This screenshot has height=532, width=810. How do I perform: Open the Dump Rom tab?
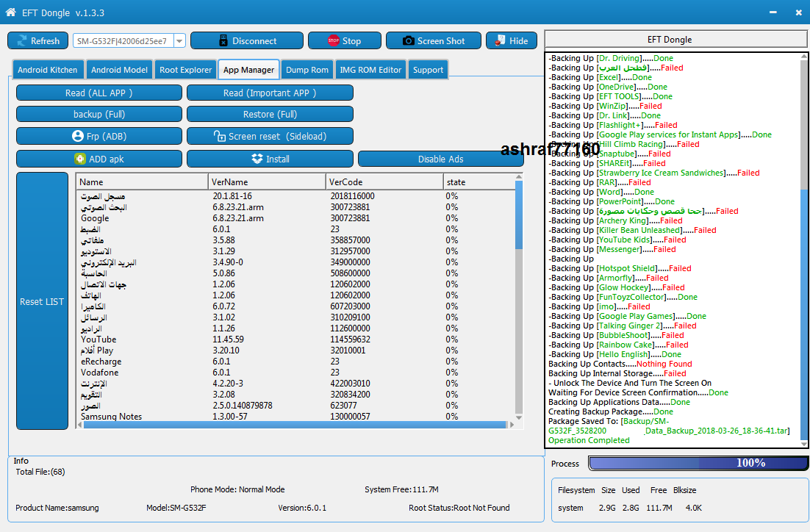click(307, 70)
